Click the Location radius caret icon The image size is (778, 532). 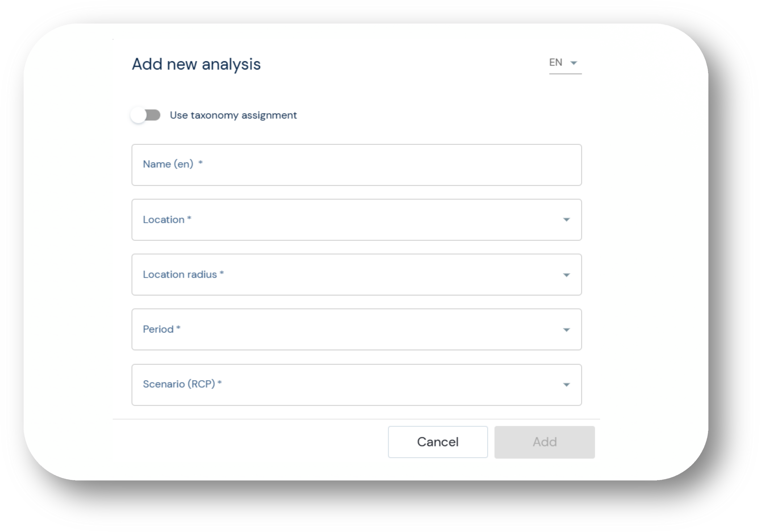click(x=566, y=275)
